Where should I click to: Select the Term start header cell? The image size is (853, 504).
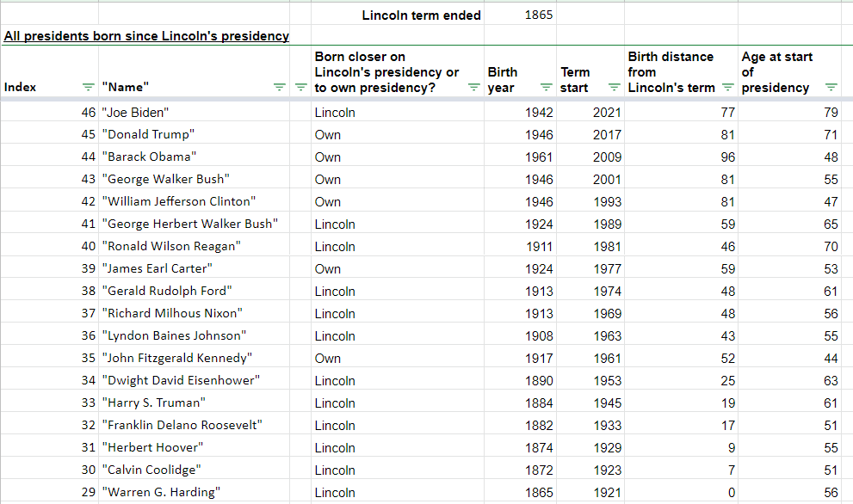coord(590,71)
